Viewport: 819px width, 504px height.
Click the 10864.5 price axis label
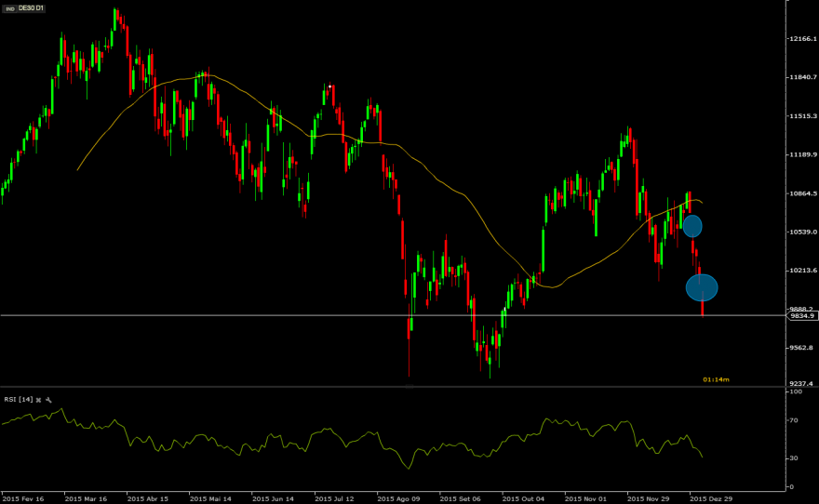(803, 193)
